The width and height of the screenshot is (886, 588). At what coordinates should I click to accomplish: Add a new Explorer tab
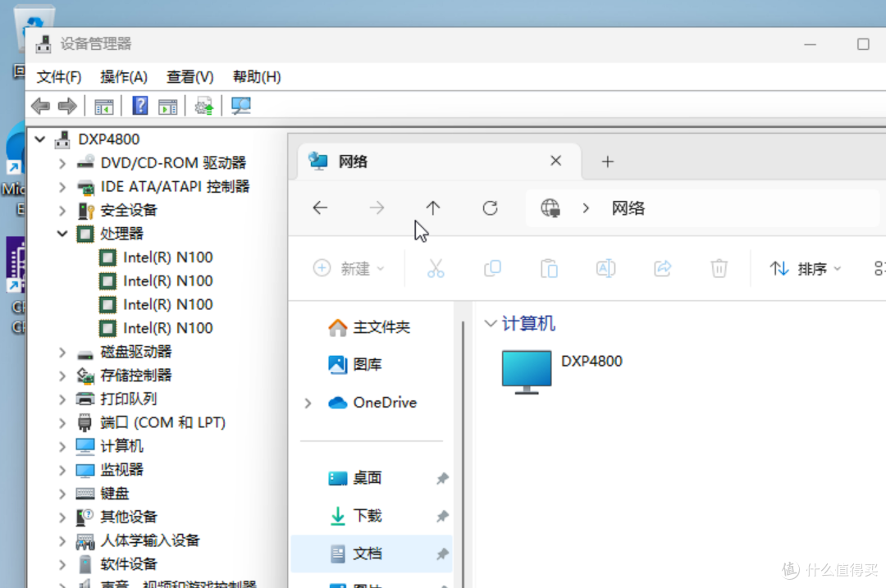(x=607, y=162)
